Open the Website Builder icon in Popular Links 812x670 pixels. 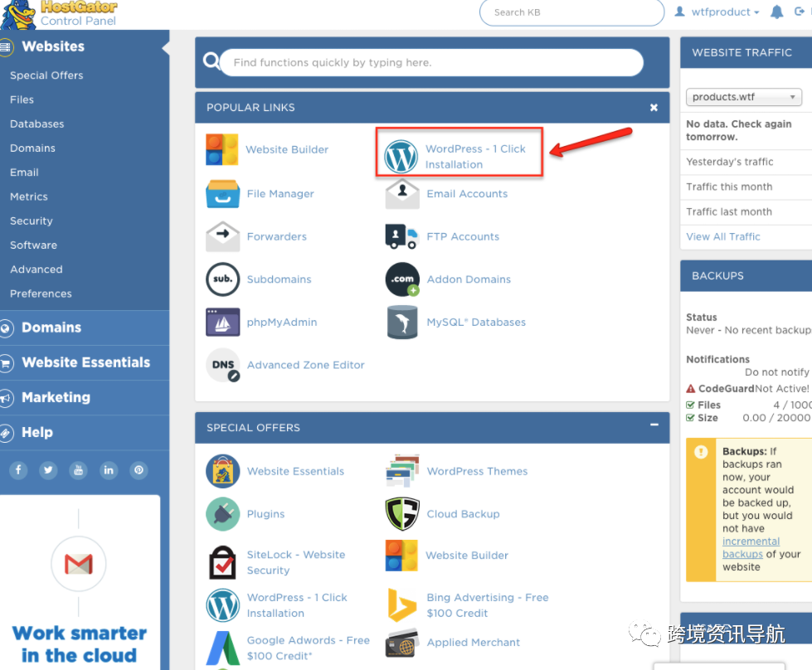221,149
